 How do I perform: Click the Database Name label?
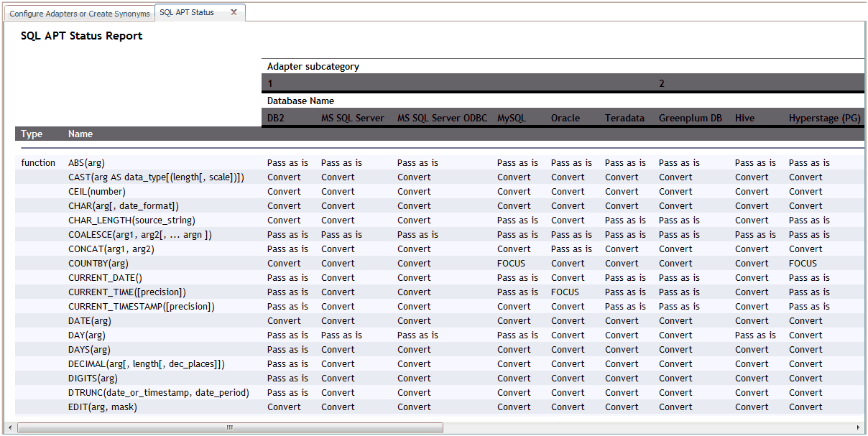click(x=300, y=101)
